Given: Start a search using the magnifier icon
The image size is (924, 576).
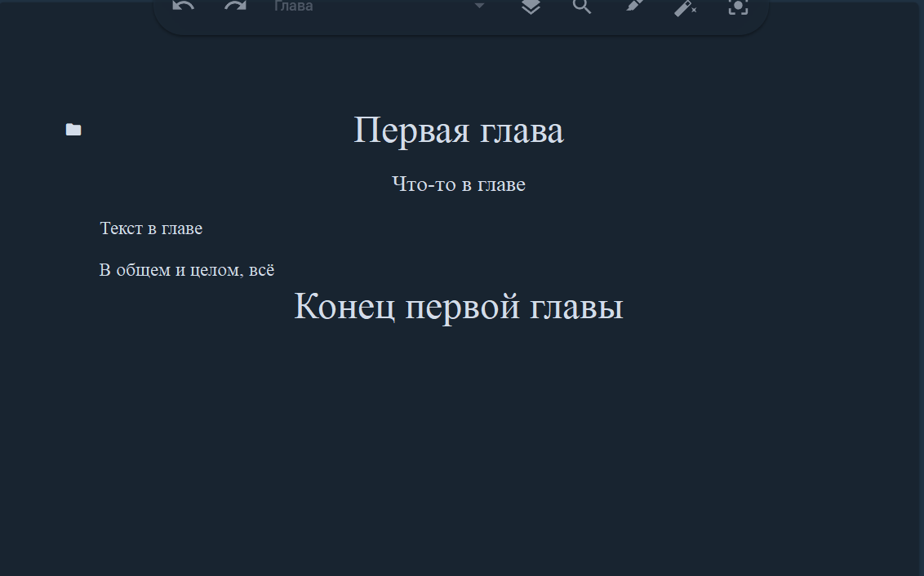Looking at the screenshot, I should (x=582, y=7).
